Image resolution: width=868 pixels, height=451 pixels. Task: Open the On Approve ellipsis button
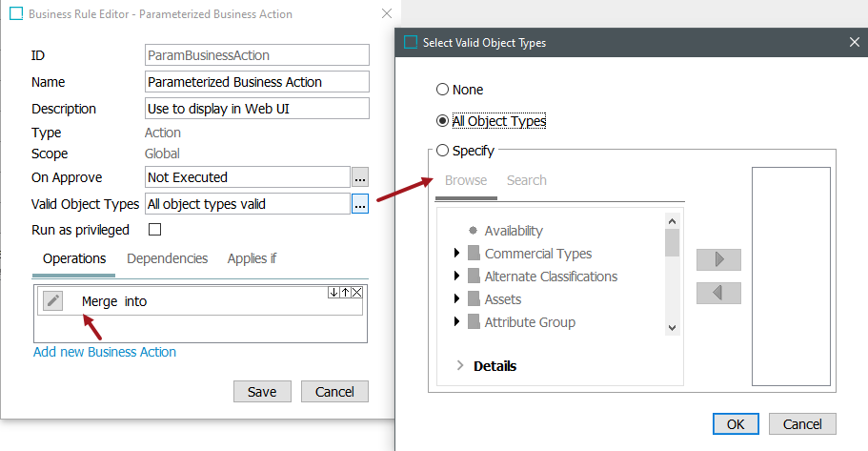tap(360, 177)
